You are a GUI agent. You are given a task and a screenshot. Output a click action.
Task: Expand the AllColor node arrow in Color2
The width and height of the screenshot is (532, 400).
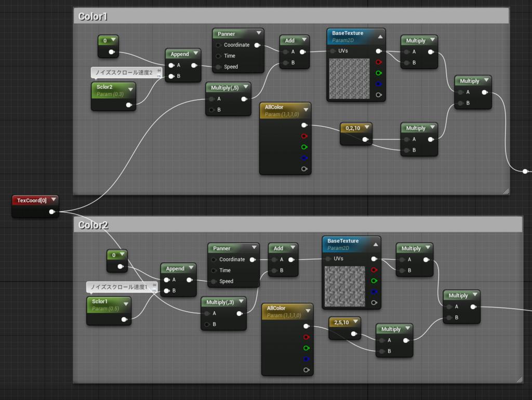(x=308, y=311)
